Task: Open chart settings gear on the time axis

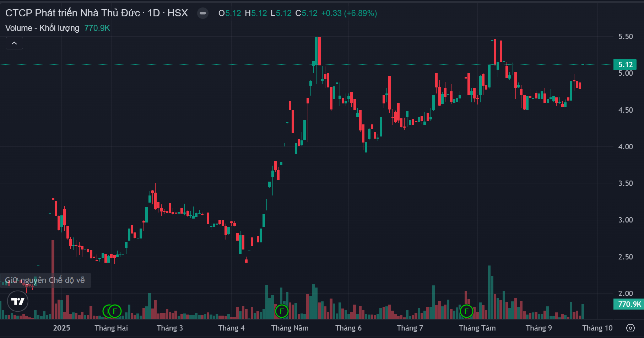Action: pyautogui.click(x=631, y=328)
